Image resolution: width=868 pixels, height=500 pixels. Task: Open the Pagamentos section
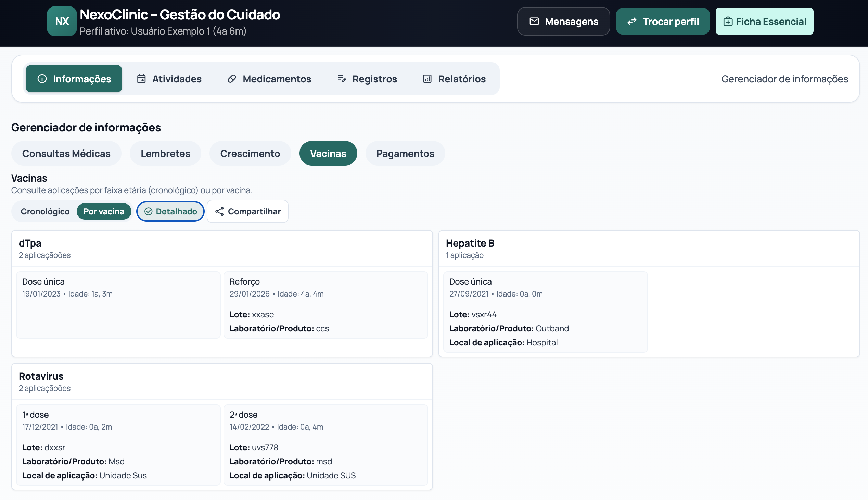click(x=405, y=154)
